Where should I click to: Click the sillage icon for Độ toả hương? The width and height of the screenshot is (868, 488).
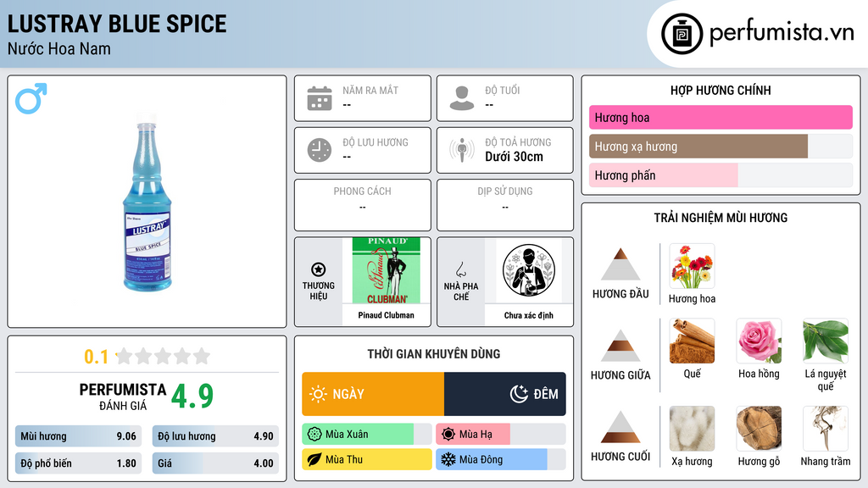(462, 150)
